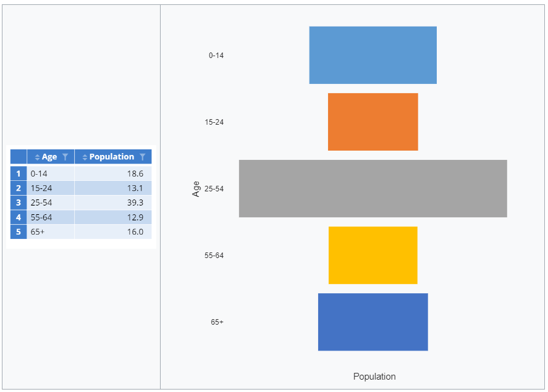Select row 1 of the table
This screenshot has height=392, width=548.
coord(19,173)
